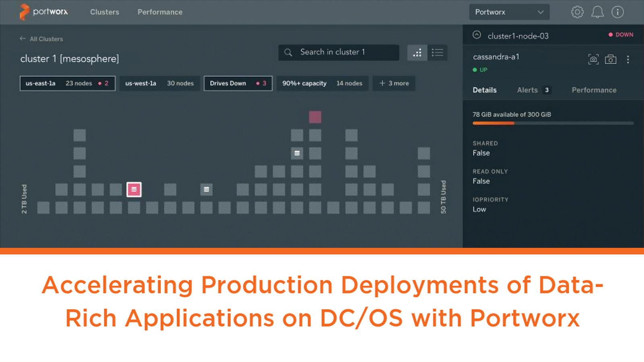Expand the 3 more filters

(394, 83)
